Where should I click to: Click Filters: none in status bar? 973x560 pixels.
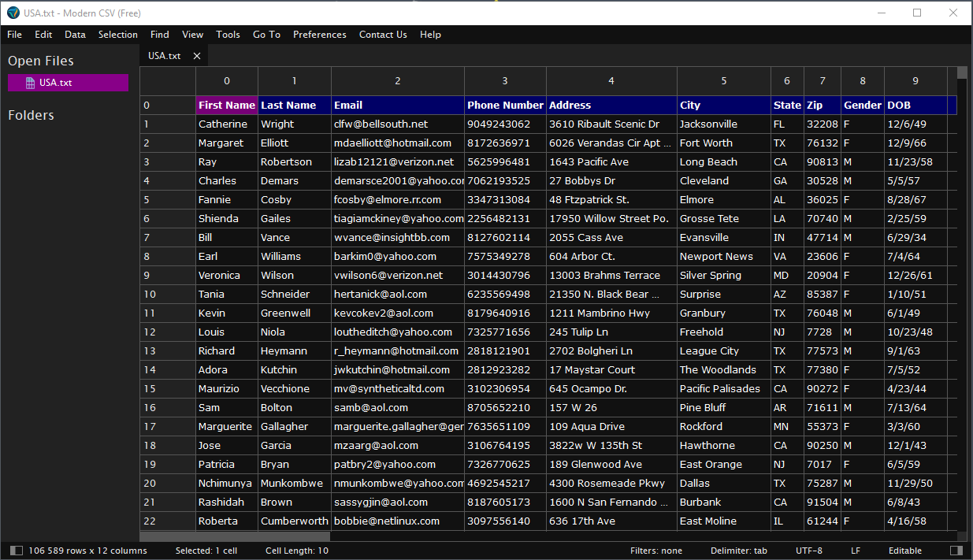[x=655, y=551]
